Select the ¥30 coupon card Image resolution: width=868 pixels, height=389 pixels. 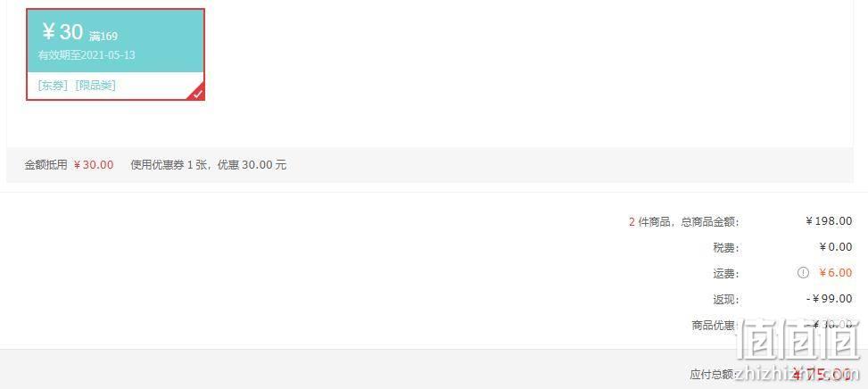pyautogui.click(x=116, y=54)
